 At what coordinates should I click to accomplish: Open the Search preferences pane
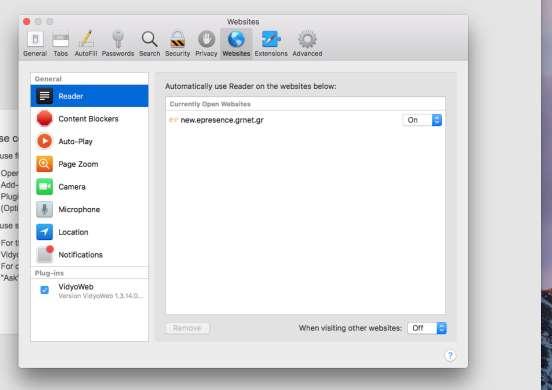tap(149, 44)
